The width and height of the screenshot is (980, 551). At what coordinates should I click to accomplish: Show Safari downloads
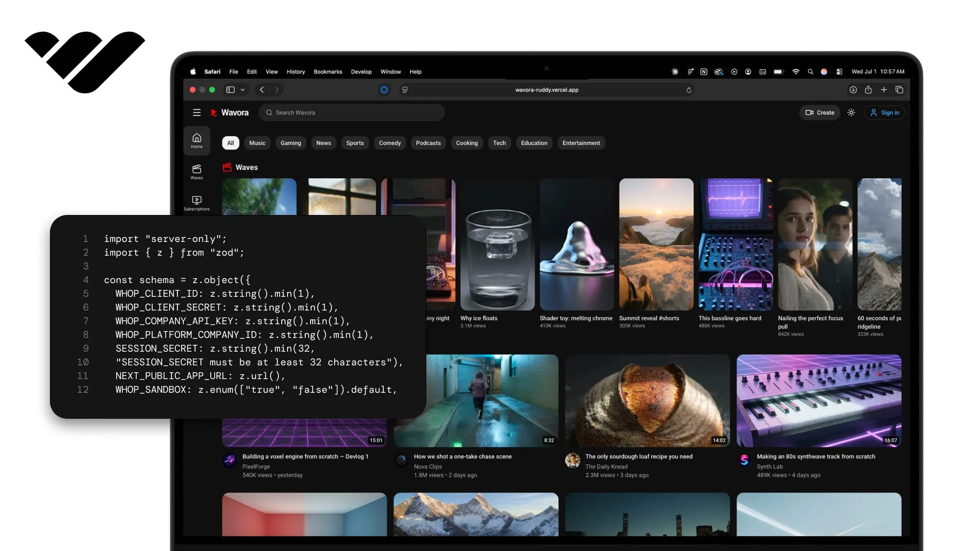coord(853,90)
